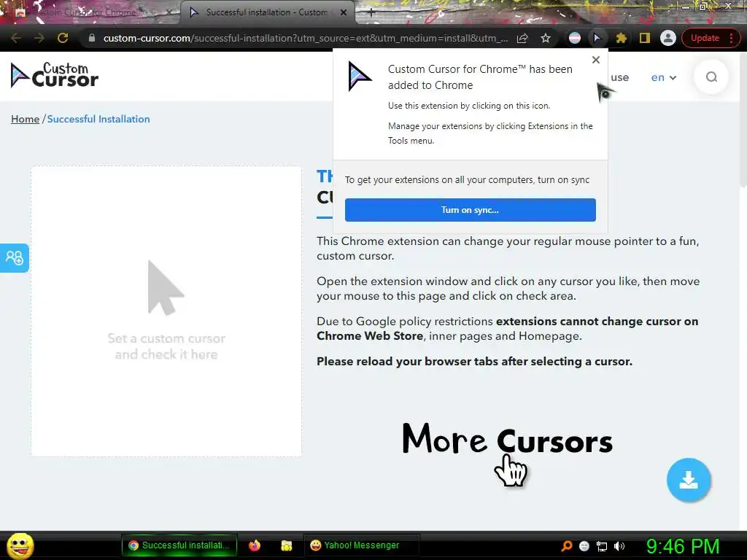The height and width of the screenshot is (560, 747).
Task: Click the More Cursors heading
Action: (x=508, y=440)
